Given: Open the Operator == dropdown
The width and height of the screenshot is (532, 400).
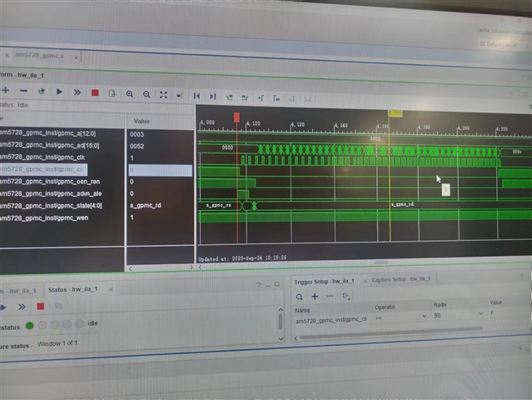Looking at the screenshot, I should pos(400,317).
